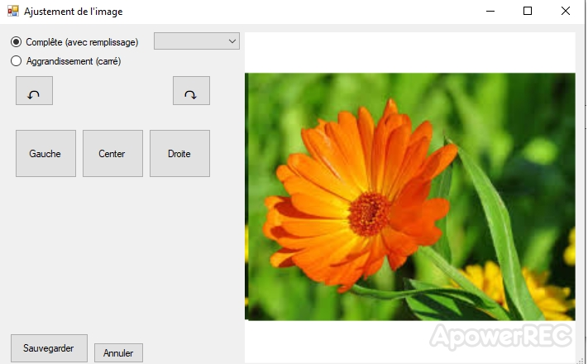
Task: Click Sauvegarder to save the image
Action: pos(49,348)
